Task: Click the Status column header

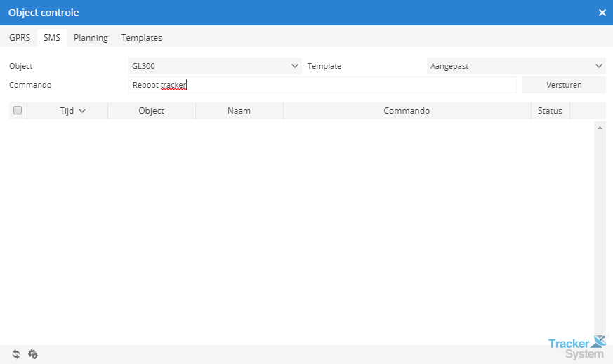Action: [550, 111]
